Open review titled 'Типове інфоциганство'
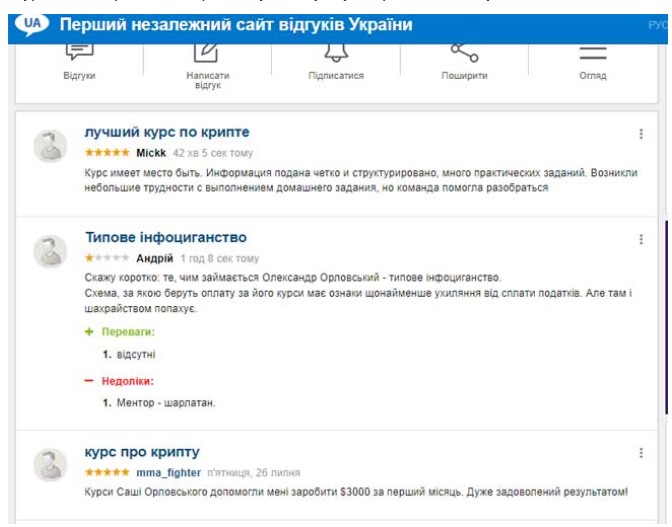The width and height of the screenshot is (672, 527). tap(166, 237)
